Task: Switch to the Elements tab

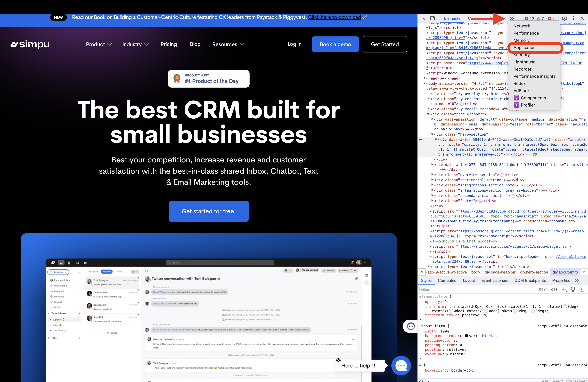Action: tap(452, 18)
